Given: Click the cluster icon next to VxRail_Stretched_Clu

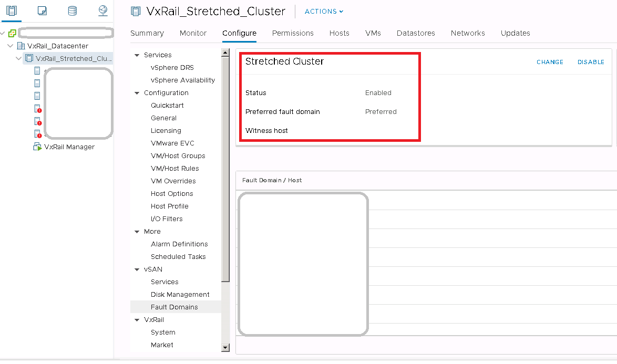Looking at the screenshot, I should [29, 58].
